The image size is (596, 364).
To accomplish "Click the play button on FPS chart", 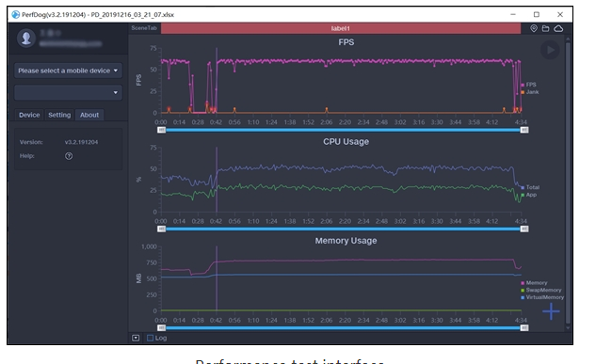I will coord(550,50).
